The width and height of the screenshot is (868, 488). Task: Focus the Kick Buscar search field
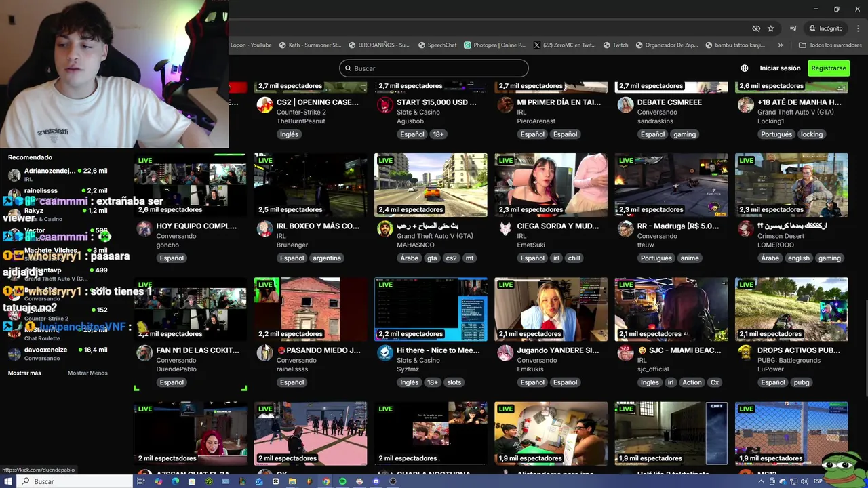click(x=434, y=68)
